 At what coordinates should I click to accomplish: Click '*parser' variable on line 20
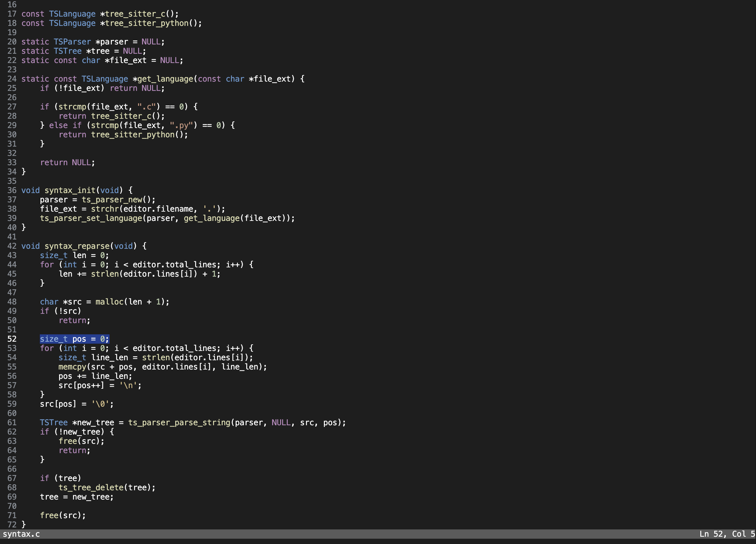tap(112, 42)
